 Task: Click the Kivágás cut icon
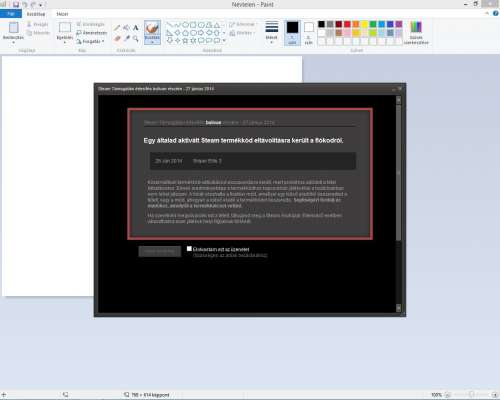[29, 24]
